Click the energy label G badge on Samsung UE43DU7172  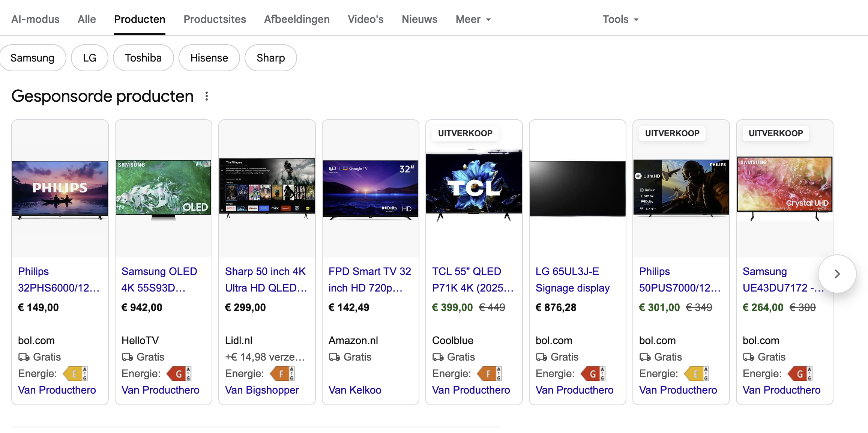(x=800, y=374)
